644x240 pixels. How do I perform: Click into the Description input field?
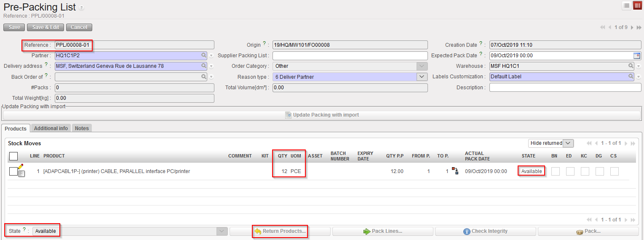click(x=565, y=88)
